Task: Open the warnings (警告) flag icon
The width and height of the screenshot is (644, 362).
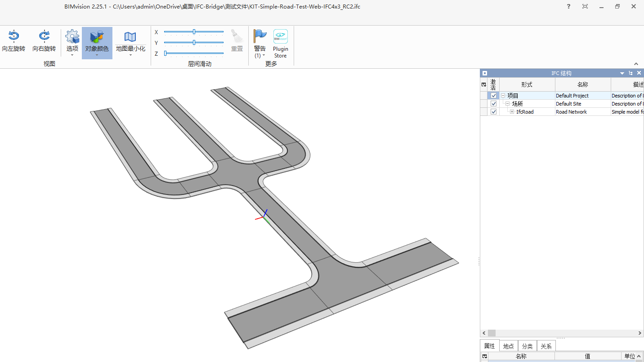Action: coord(259,36)
